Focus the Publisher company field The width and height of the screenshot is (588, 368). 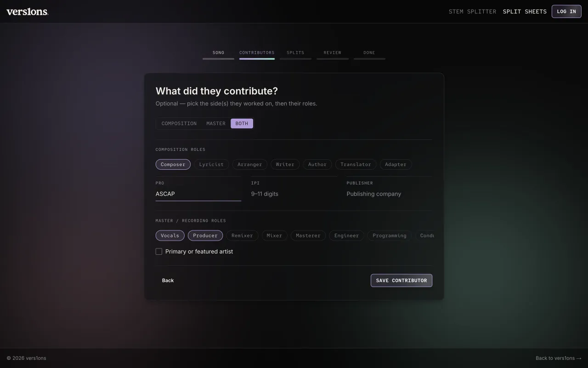coord(390,194)
